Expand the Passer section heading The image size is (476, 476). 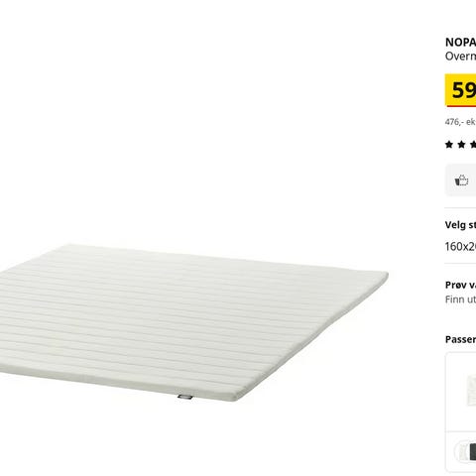tap(460, 339)
